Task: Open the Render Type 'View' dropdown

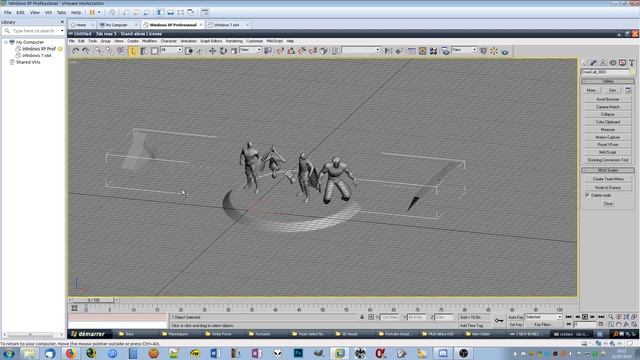Action: click(464, 50)
